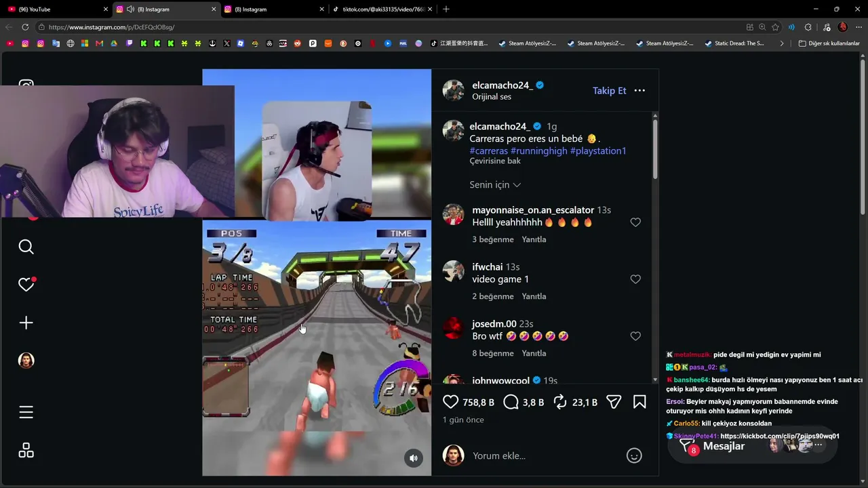Open josedm.00's profile from username
The height and width of the screenshot is (488, 868).
pyautogui.click(x=494, y=324)
